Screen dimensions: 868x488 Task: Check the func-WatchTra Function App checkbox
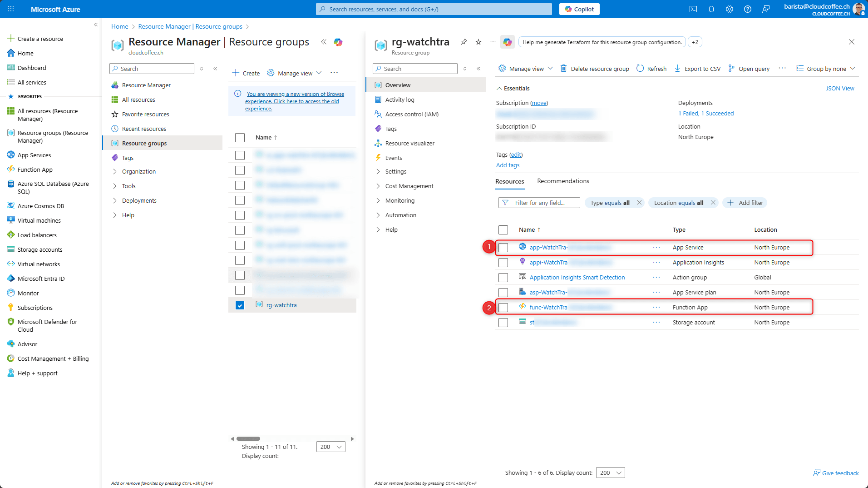point(503,308)
